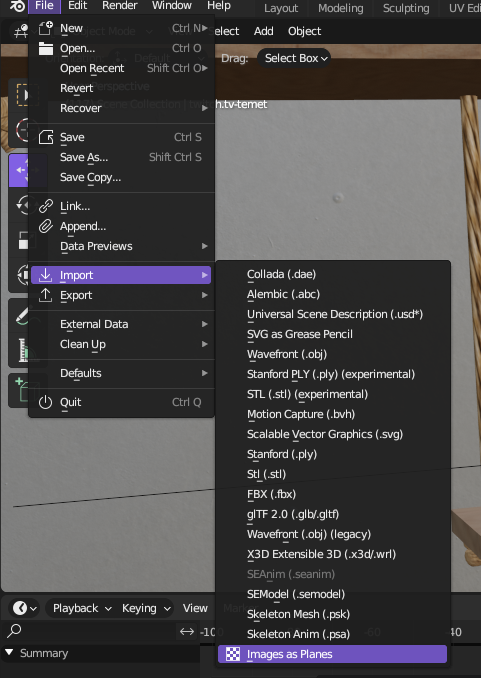Import Stl (.stl) lowercase entry

333,474
